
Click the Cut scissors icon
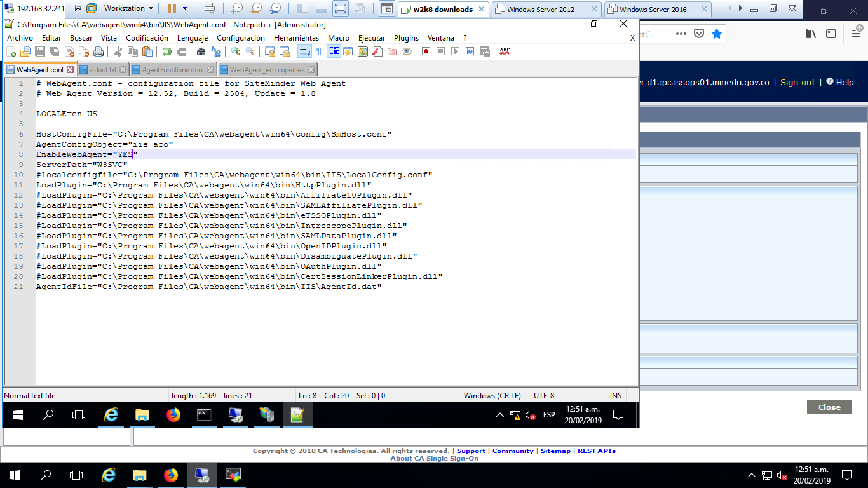118,51
